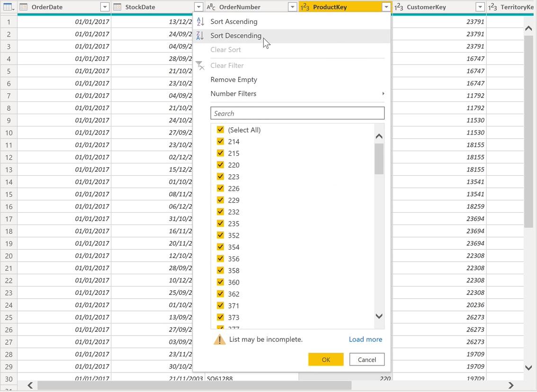This screenshot has width=537, height=392.
Task: Open the CustomerKey column filter dropdown
Action: click(x=480, y=7)
